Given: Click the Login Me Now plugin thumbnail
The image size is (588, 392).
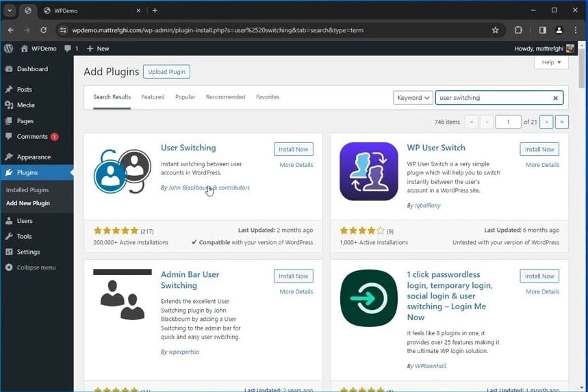Looking at the screenshot, I should (369, 298).
